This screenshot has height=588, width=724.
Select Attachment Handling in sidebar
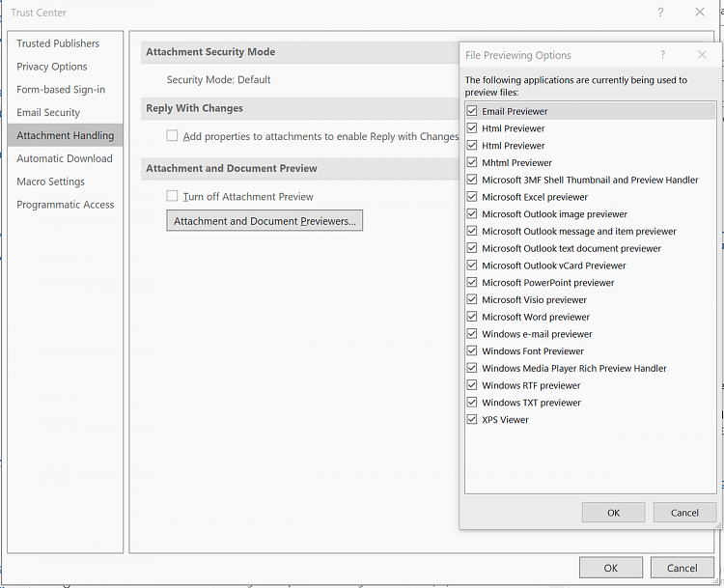pyautogui.click(x=65, y=135)
